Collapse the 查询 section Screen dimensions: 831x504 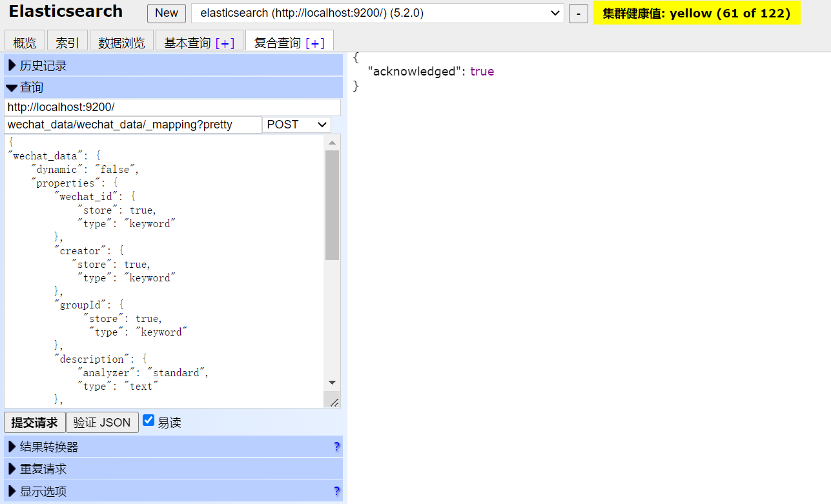174,87
